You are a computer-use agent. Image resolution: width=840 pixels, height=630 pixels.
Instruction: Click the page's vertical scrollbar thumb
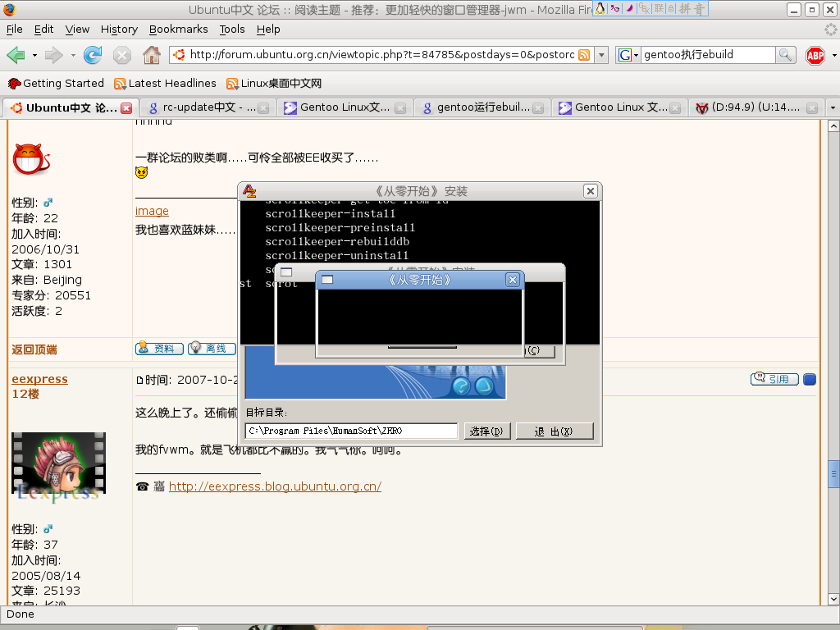click(833, 473)
